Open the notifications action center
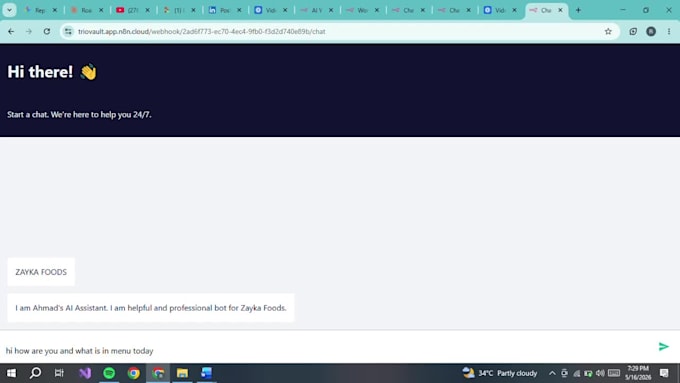This screenshot has width=680, height=383. 664,373
